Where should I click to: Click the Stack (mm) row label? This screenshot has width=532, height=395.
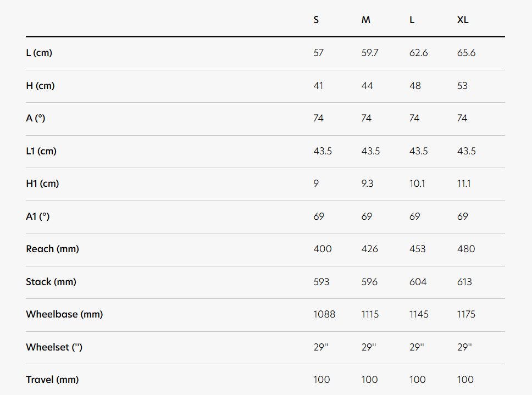click(51, 282)
